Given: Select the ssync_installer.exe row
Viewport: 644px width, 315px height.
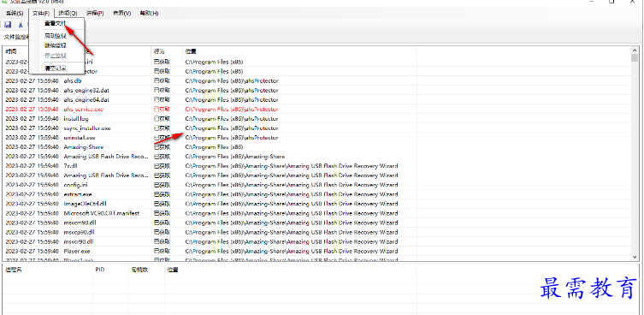Looking at the screenshot, I should click(x=316, y=128).
